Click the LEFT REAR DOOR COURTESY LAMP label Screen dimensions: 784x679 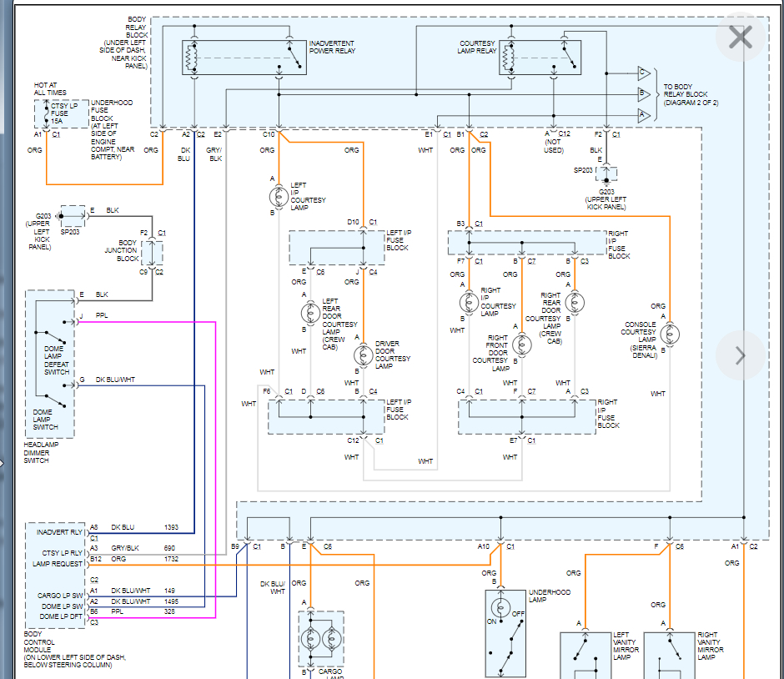tap(339, 324)
